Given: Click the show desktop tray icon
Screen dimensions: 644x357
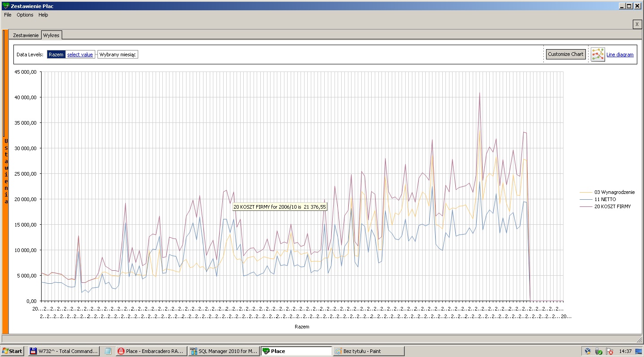Looking at the screenshot, I should pos(640,351).
